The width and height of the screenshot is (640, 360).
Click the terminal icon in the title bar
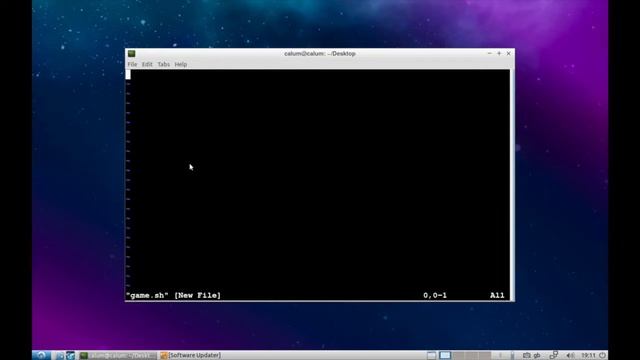[131, 53]
